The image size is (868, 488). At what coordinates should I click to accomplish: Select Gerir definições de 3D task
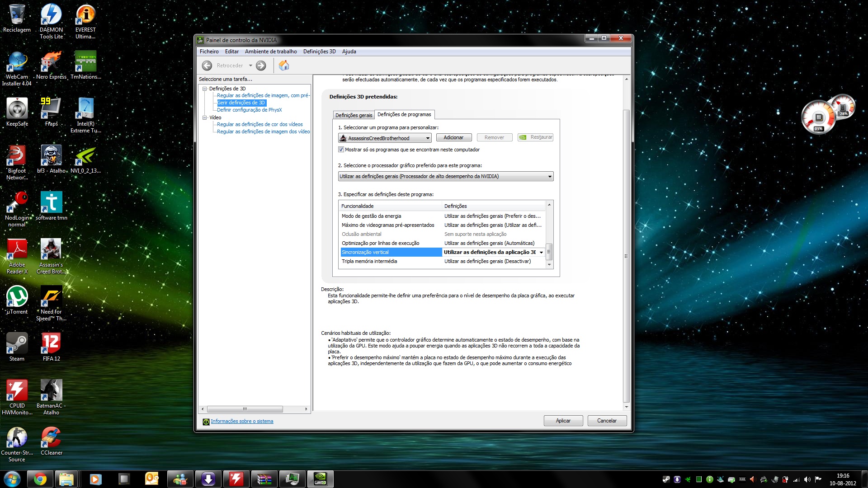click(x=241, y=103)
